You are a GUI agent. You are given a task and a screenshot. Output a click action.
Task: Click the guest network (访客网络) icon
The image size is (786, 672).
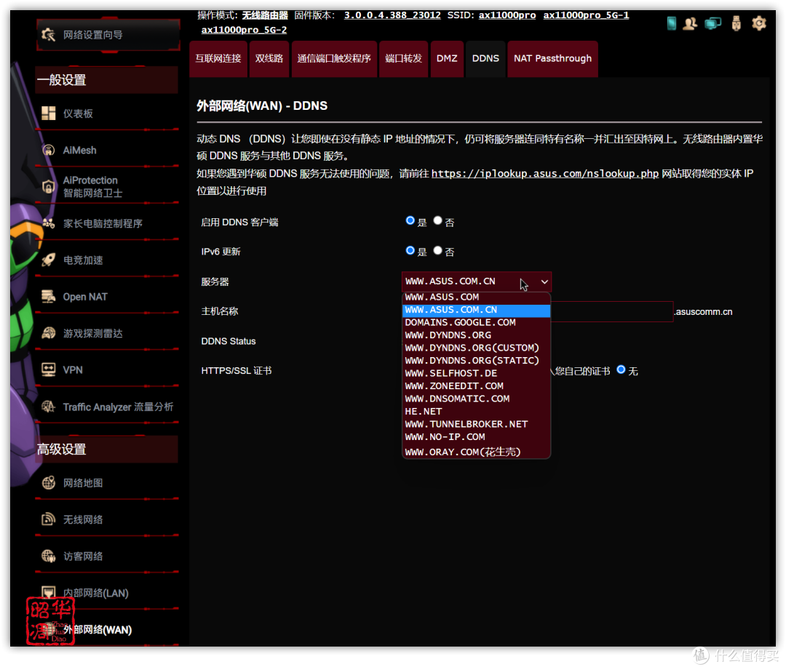click(49, 556)
